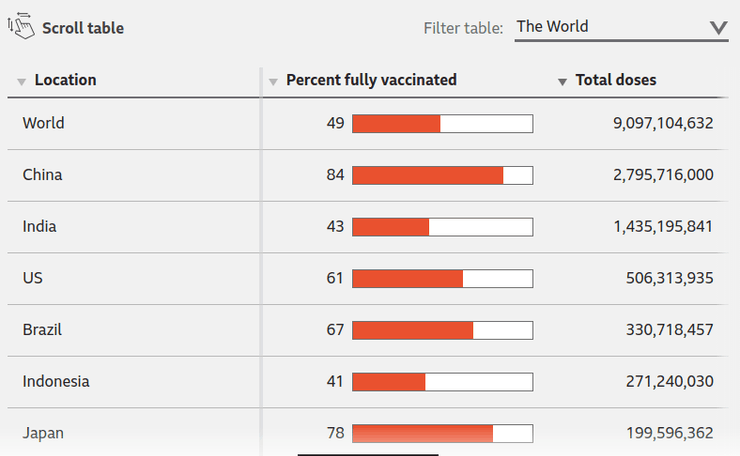Click the Japan row label
The height and width of the screenshot is (456, 740).
point(43,433)
